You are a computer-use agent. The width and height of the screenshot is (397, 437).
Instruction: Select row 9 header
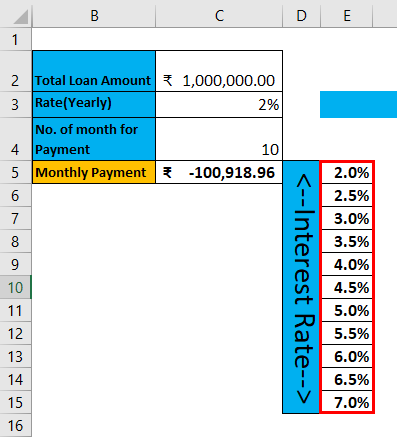click(x=15, y=264)
